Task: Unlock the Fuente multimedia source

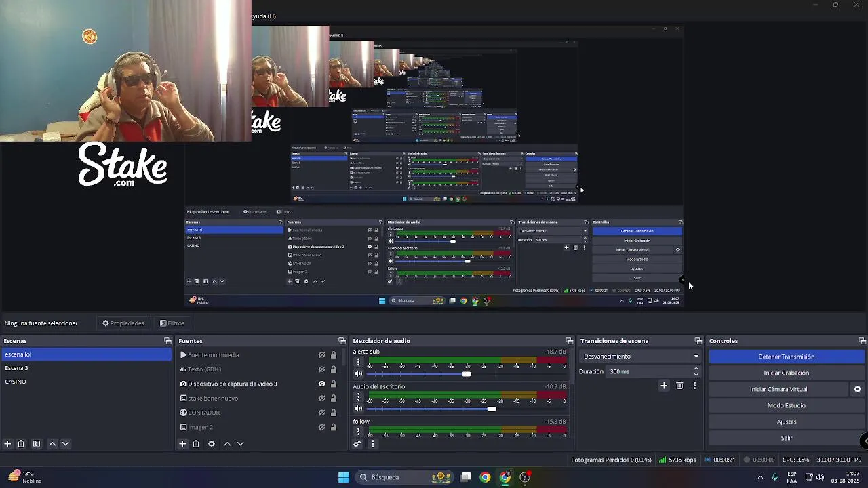Action: (x=333, y=355)
